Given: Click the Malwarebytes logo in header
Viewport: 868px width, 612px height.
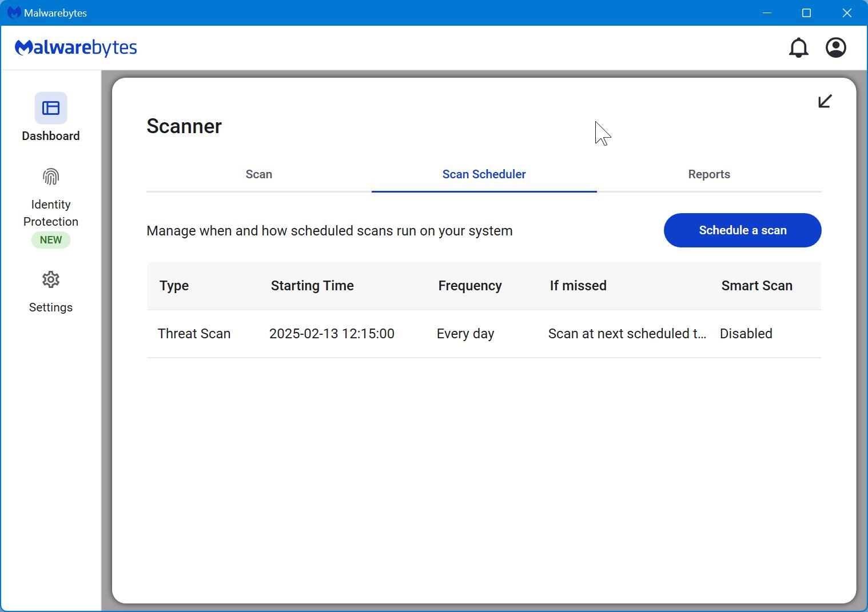Looking at the screenshot, I should 76,47.
